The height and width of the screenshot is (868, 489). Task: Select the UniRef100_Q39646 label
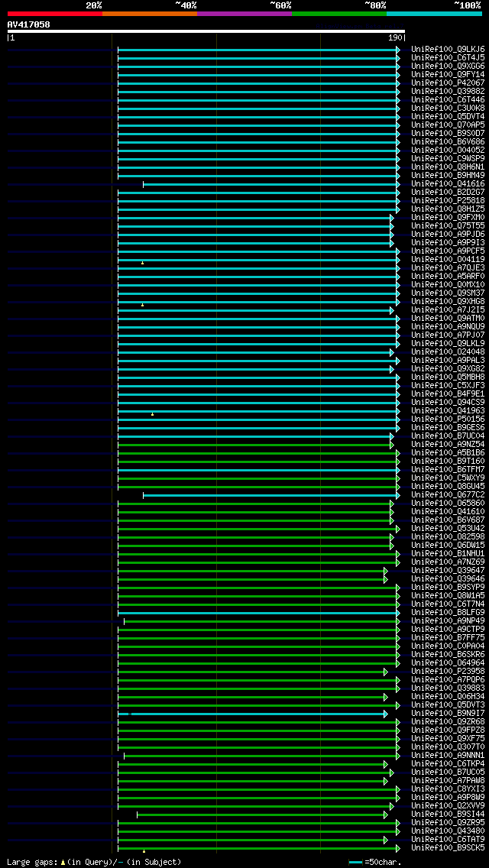pos(448,579)
